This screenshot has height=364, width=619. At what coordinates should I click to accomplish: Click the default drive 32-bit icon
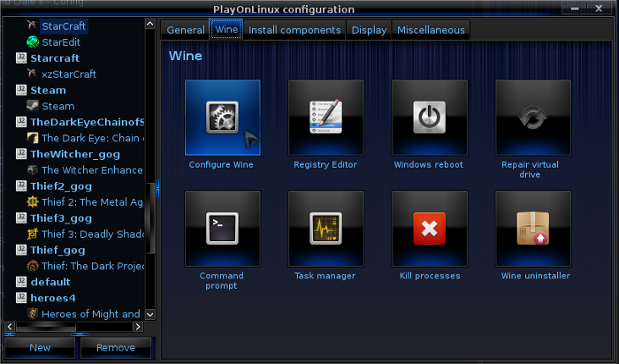click(x=21, y=282)
